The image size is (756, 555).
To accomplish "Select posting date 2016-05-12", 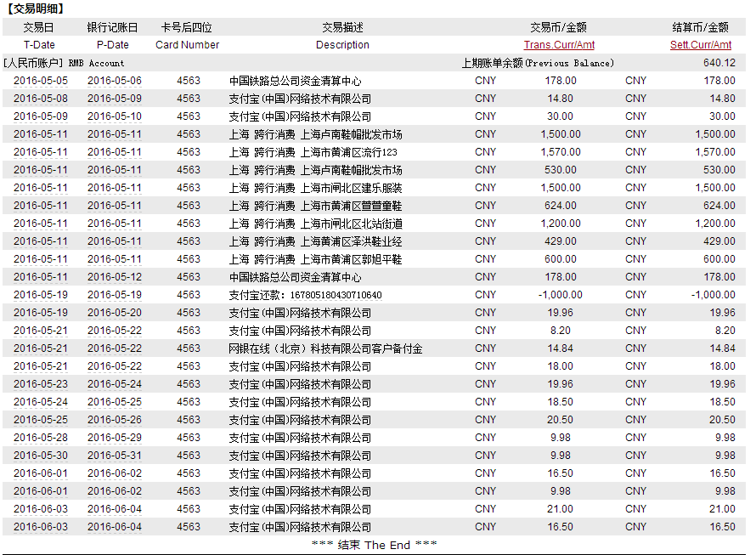I will click(115, 277).
